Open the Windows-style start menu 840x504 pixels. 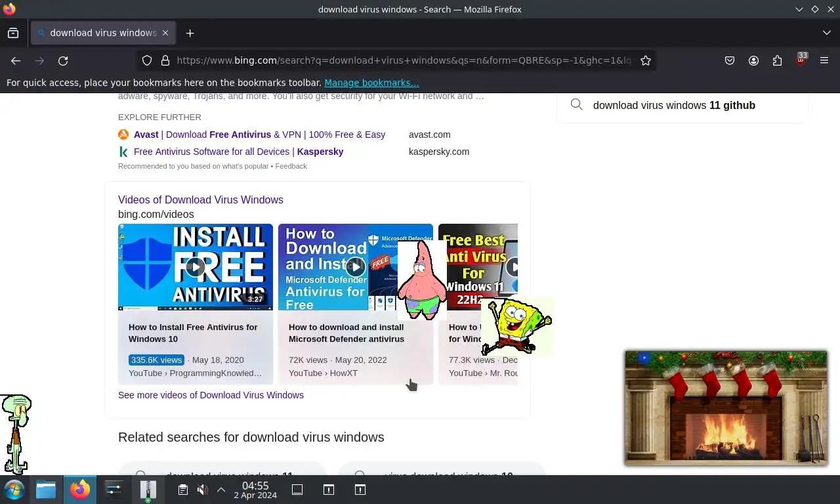(14, 490)
